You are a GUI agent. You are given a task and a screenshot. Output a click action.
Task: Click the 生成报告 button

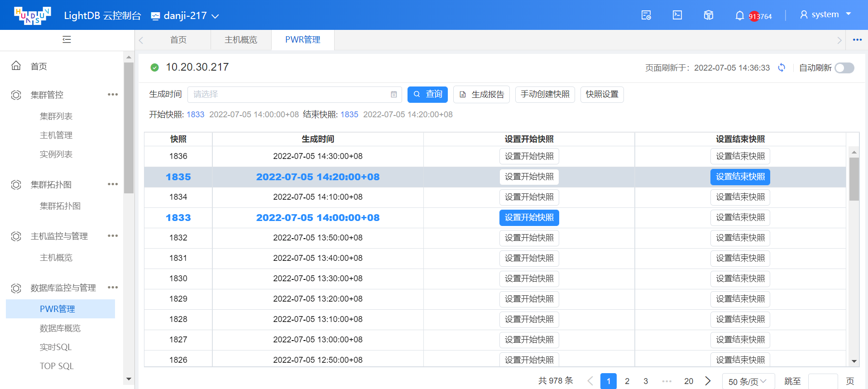pos(481,94)
